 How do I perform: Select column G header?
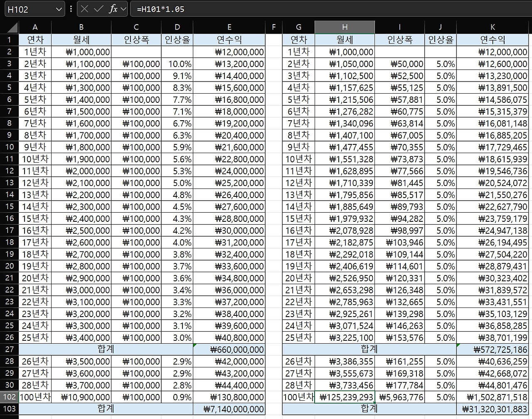(298, 27)
